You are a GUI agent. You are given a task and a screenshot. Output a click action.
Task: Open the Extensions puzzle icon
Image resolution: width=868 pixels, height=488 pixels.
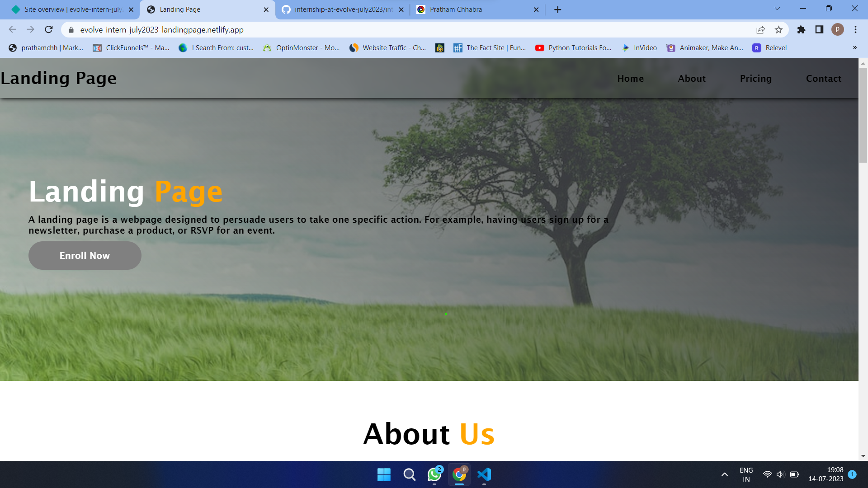[801, 30]
